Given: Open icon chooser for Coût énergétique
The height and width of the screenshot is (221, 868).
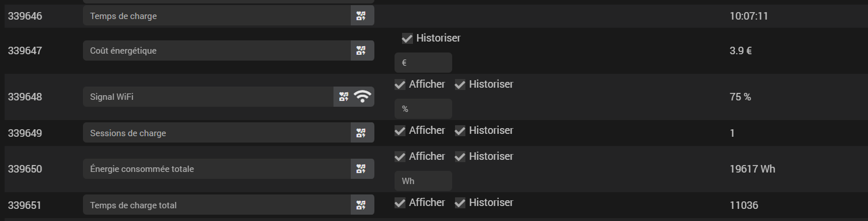Looking at the screenshot, I should point(361,51).
